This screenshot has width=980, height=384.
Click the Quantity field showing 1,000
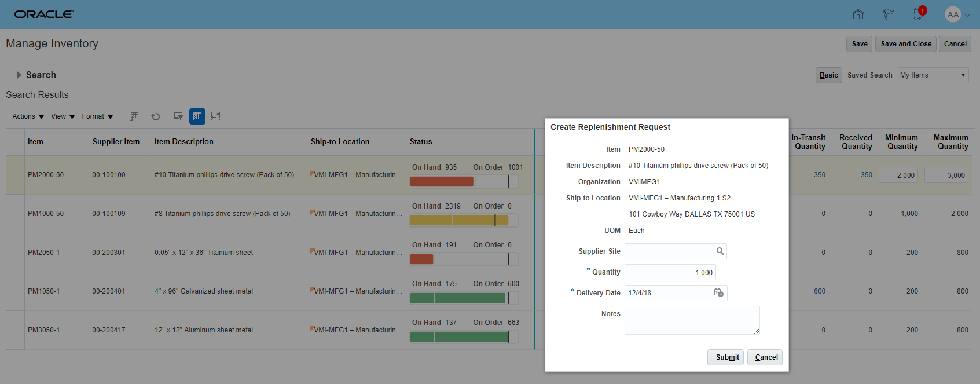point(670,272)
